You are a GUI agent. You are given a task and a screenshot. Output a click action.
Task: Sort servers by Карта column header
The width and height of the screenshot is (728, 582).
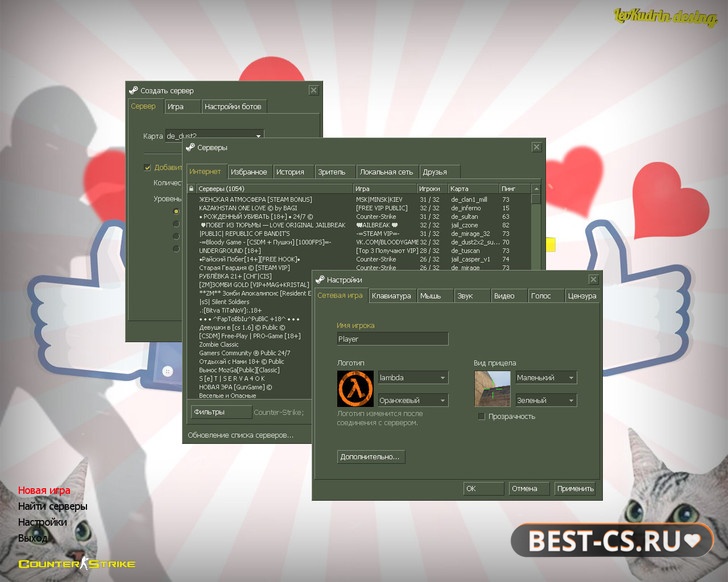point(473,189)
